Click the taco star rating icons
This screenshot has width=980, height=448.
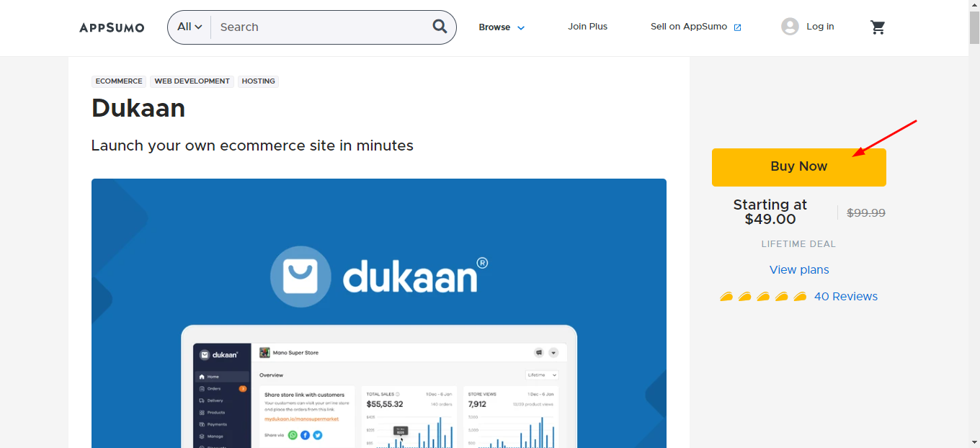coord(763,297)
